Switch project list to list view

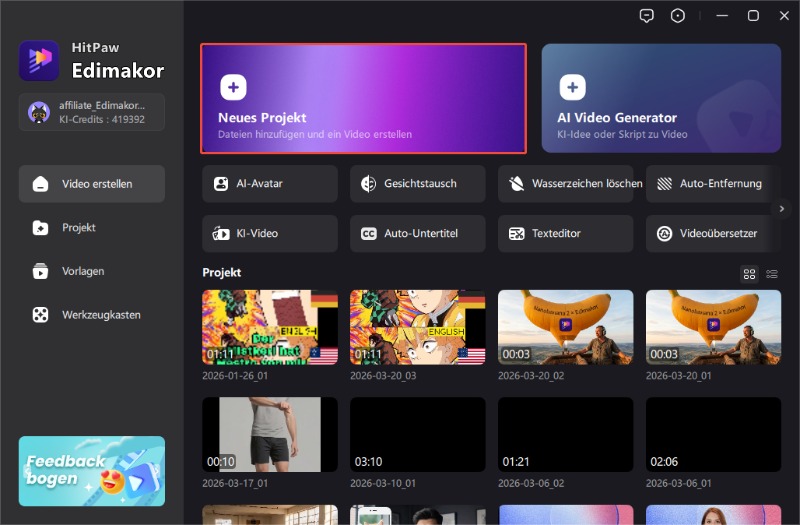772,273
